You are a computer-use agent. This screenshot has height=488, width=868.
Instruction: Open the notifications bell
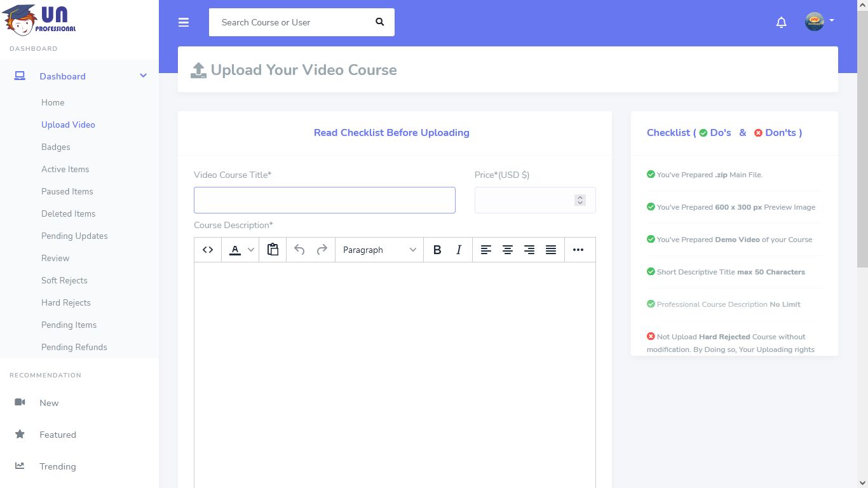coord(782,22)
